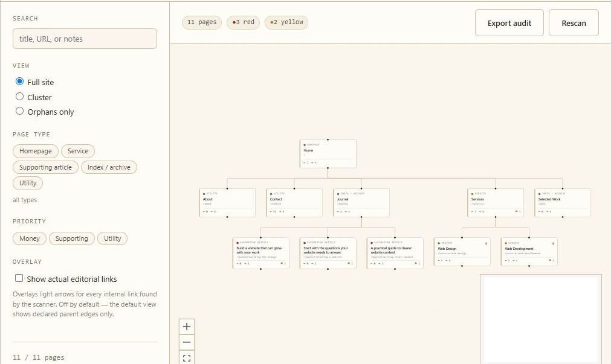Filter by Service page type
This screenshot has width=611, height=364.
click(x=78, y=151)
